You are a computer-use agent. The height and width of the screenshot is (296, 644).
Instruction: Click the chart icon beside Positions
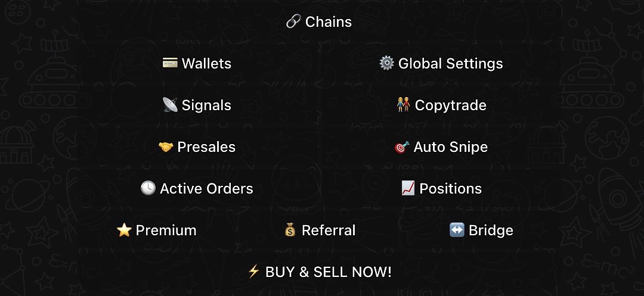408,188
